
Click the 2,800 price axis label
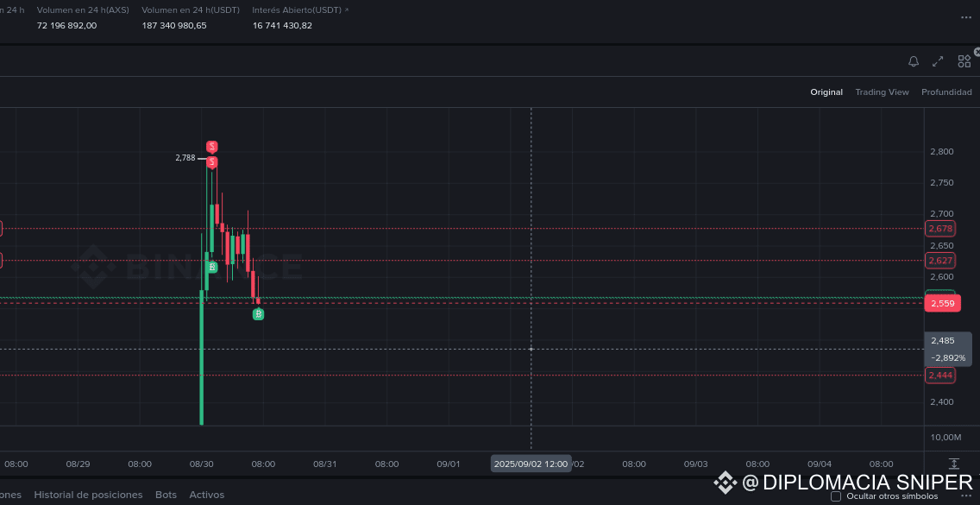pos(942,151)
